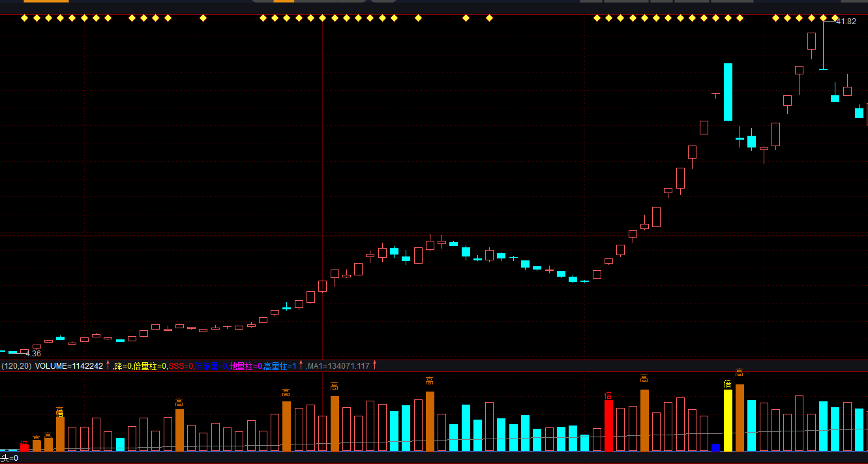Click the red arrow after 高量柱=1

pos(301,365)
